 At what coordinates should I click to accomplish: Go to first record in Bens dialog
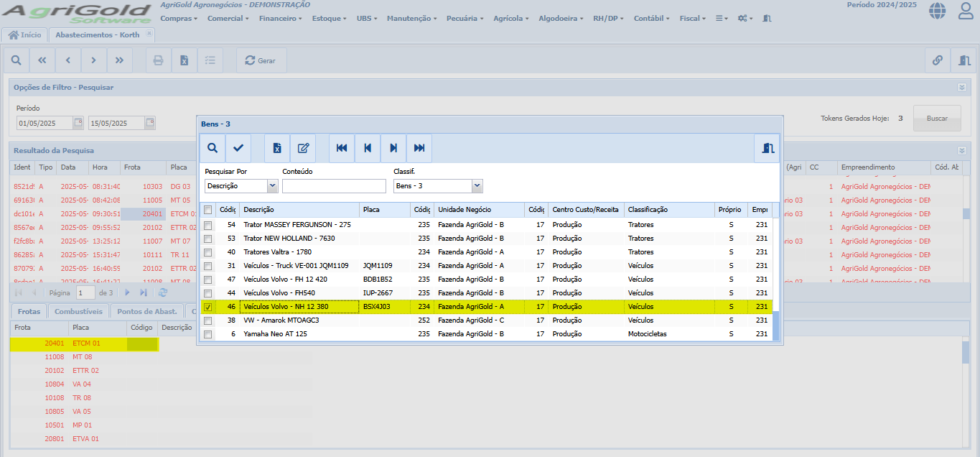tap(342, 148)
